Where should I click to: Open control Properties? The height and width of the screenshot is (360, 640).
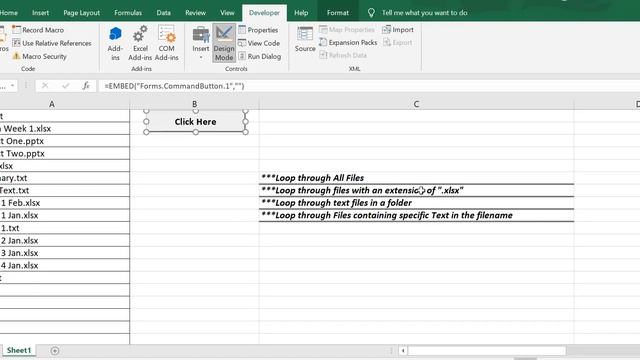coord(258,30)
